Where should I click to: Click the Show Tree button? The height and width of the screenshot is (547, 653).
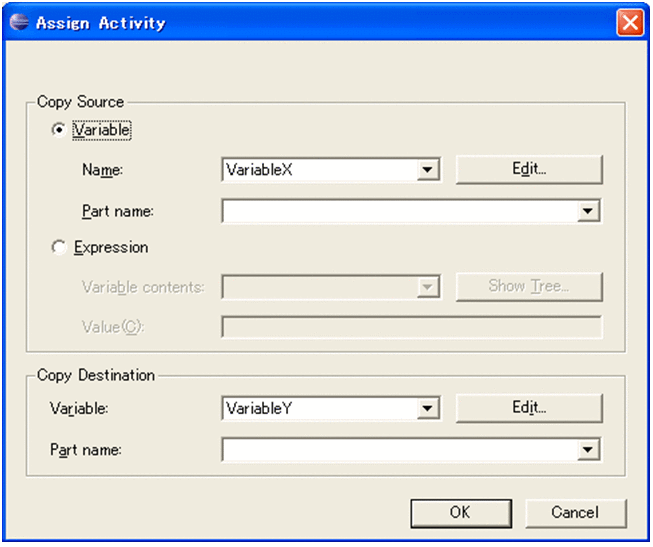click(529, 287)
